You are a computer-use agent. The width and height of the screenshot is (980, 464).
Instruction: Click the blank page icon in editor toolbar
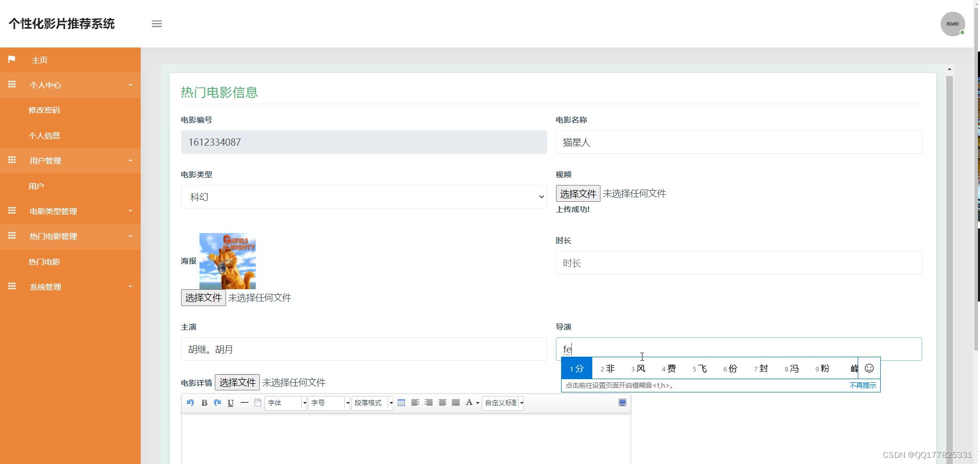click(258, 403)
